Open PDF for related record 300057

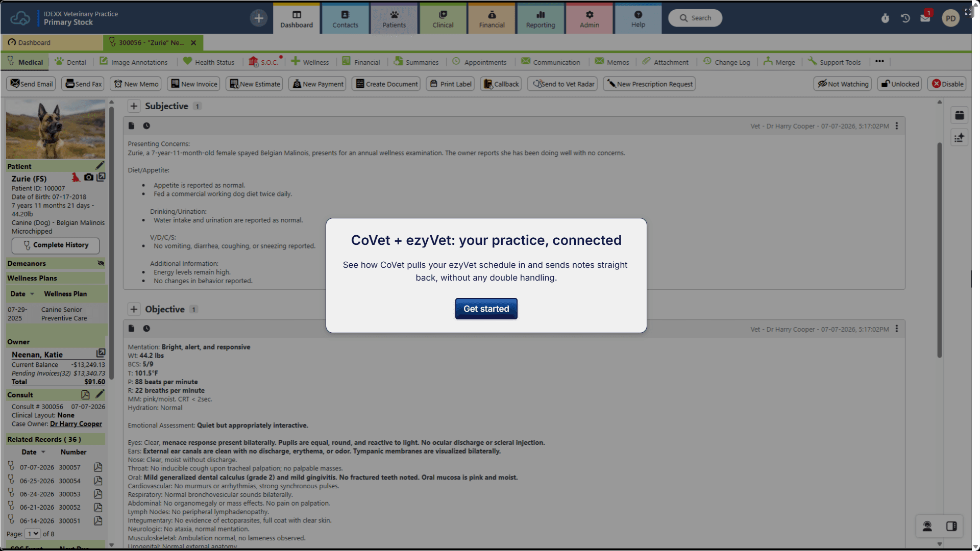(98, 467)
